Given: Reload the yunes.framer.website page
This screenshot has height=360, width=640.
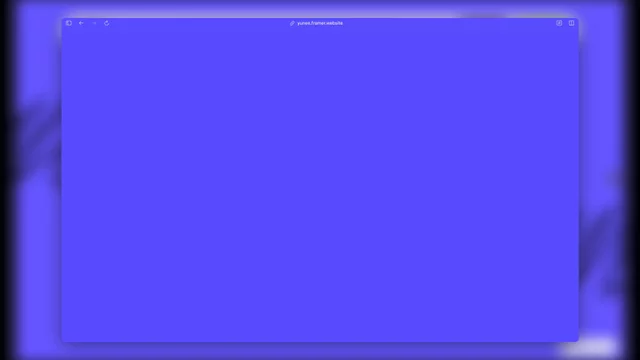Looking at the screenshot, I should [107, 23].
